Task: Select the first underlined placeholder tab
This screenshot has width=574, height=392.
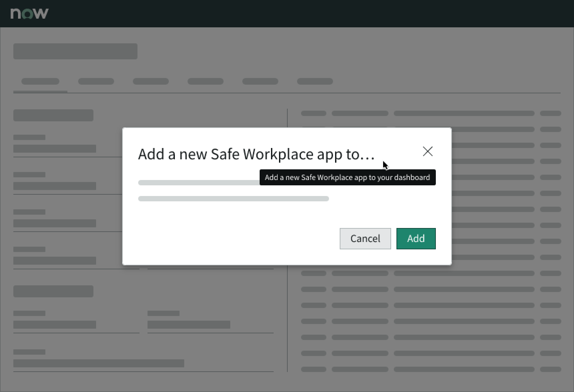Action: pyautogui.click(x=40, y=82)
